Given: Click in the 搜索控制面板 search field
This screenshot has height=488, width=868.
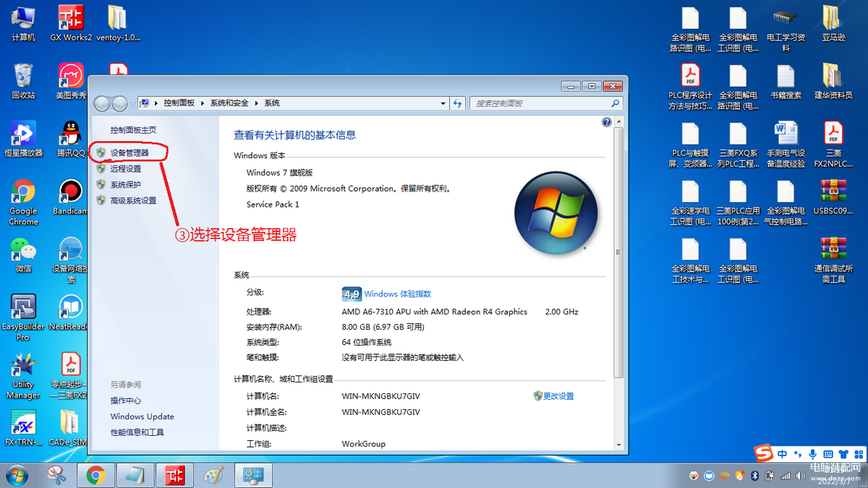Looking at the screenshot, I should pos(546,103).
